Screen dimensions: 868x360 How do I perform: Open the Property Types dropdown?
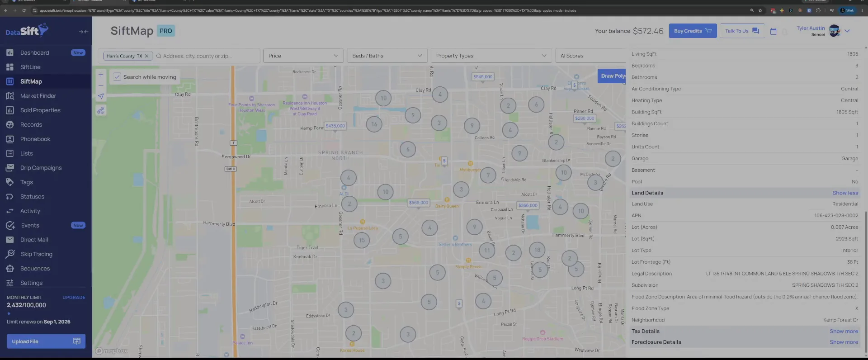click(491, 56)
